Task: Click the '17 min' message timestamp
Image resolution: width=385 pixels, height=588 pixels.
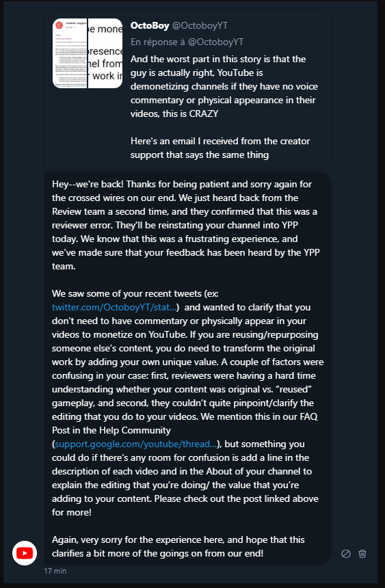Action: click(x=55, y=571)
